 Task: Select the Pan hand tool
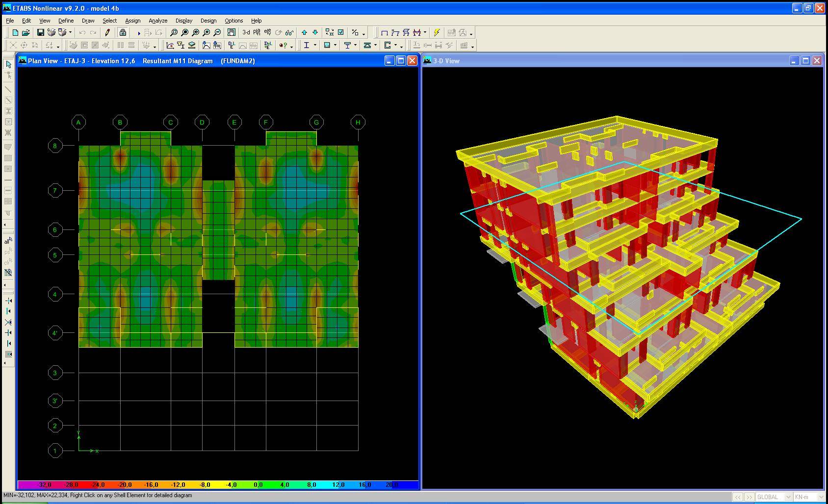pyautogui.click(x=231, y=33)
